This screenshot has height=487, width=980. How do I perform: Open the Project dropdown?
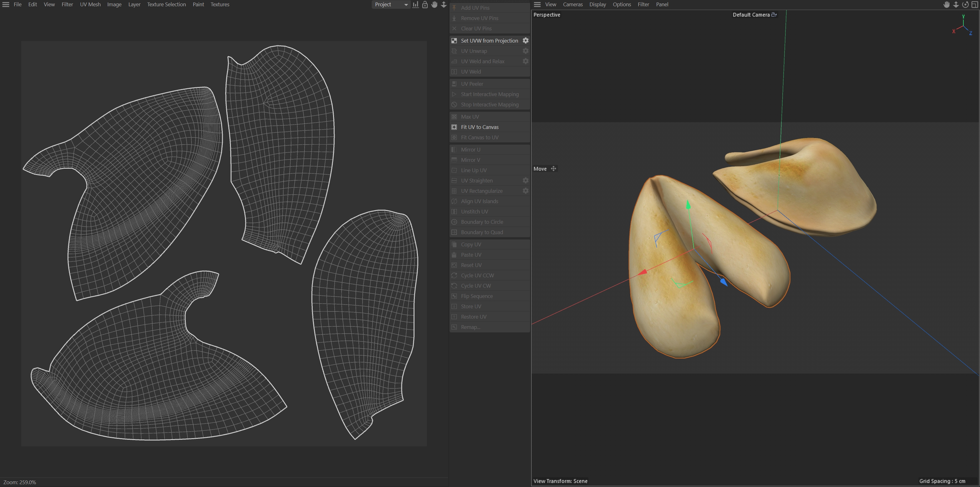click(x=391, y=5)
